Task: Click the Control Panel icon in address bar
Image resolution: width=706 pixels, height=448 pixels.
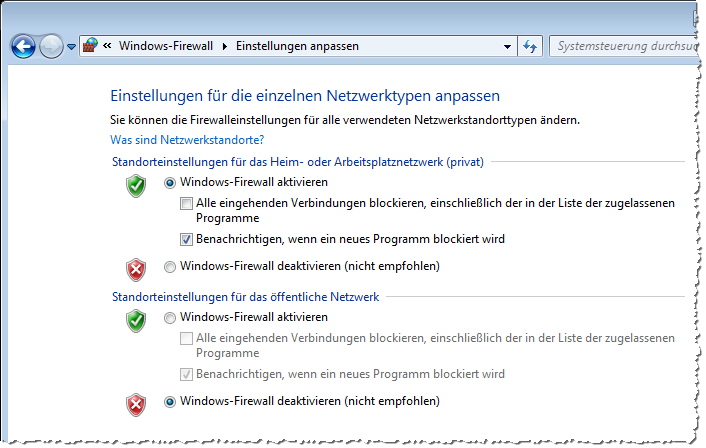Action: pos(90,46)
